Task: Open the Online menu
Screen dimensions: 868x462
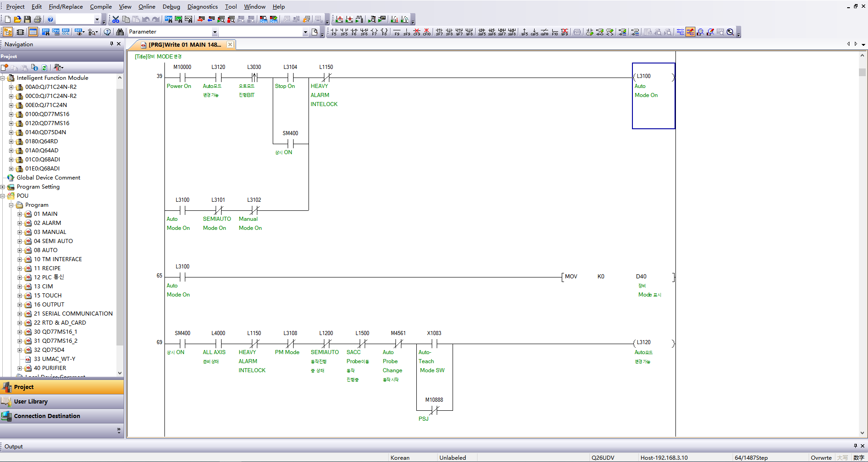Action: pos(146,6)
